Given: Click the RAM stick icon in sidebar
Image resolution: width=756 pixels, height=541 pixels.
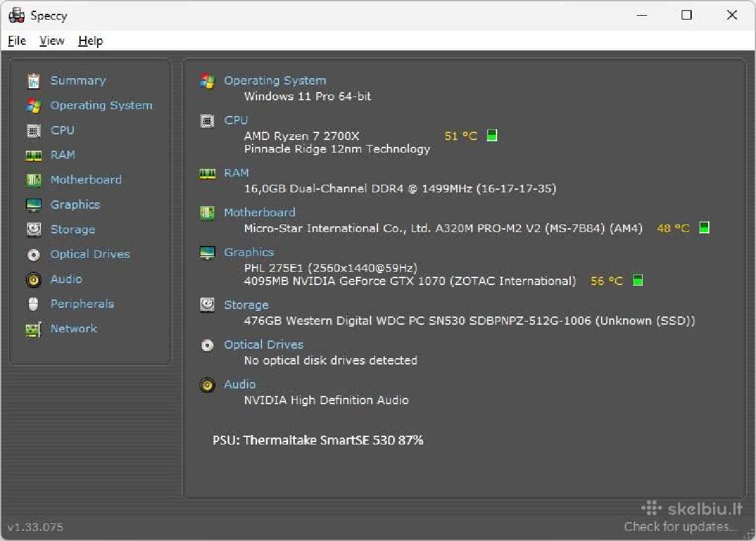Looking at the screenshot, I should pyautogui.click(x=33, y=155).
